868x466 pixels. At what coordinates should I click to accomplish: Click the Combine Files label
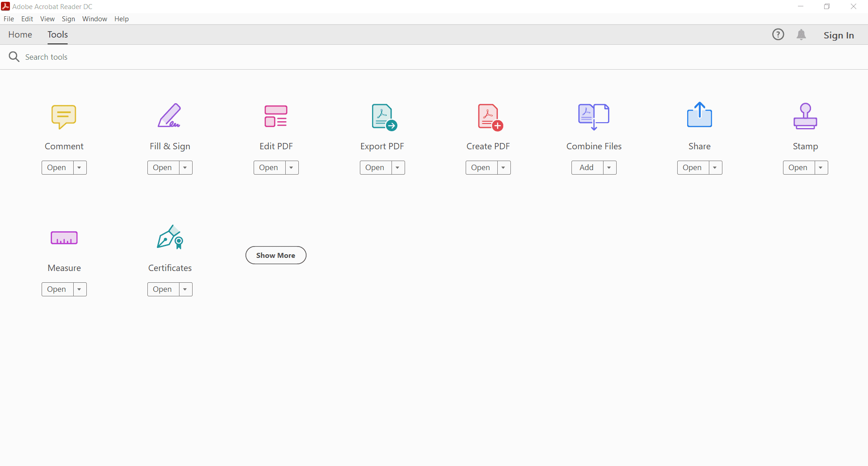point(594,147)
